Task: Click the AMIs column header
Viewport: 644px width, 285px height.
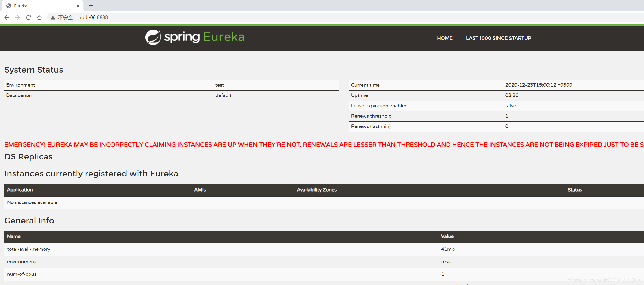Action: (x=200, y=190)
